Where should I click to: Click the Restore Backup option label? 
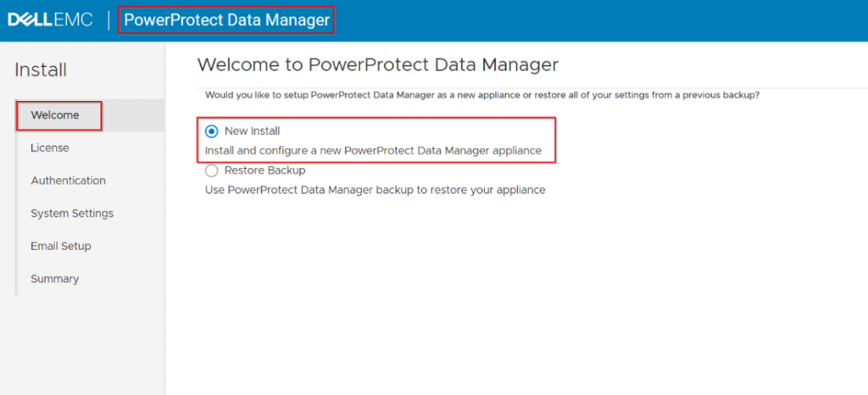coord(264,170)
